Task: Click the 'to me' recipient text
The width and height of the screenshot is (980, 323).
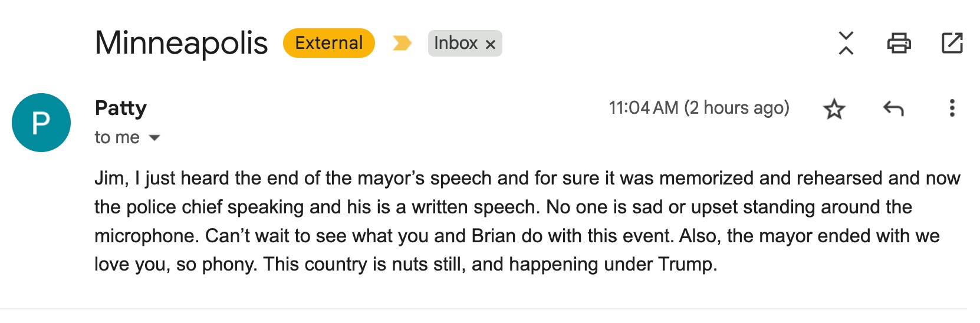Action: pos(117,137)
